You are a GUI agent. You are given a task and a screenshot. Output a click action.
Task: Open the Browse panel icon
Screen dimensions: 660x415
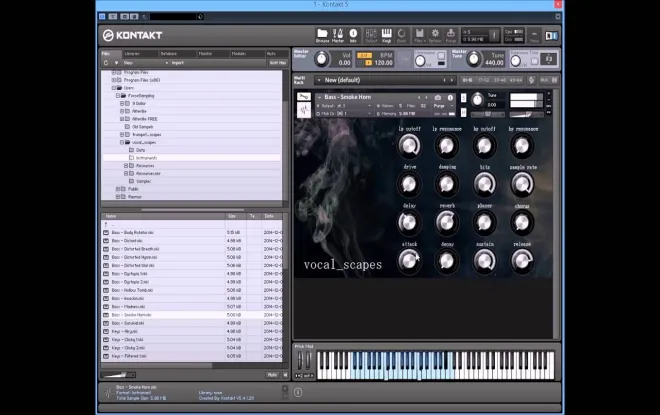pyautogui.click(x=322, y=35)
